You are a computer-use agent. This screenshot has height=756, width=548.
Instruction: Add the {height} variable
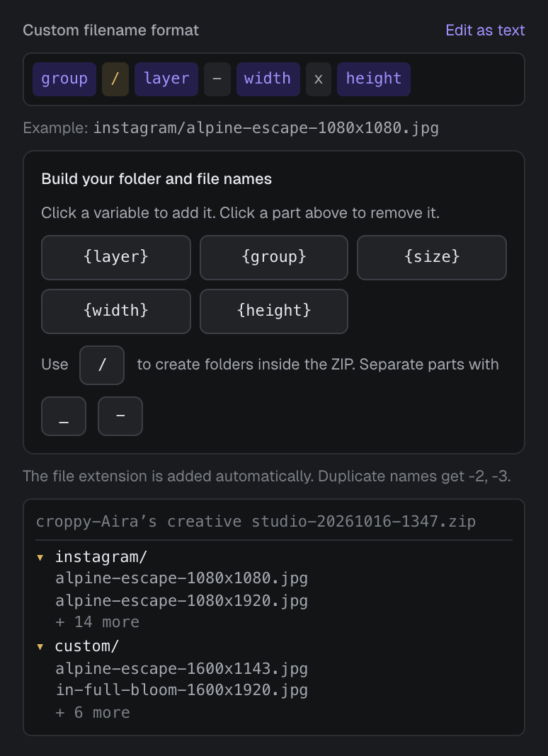click(274, 311)
